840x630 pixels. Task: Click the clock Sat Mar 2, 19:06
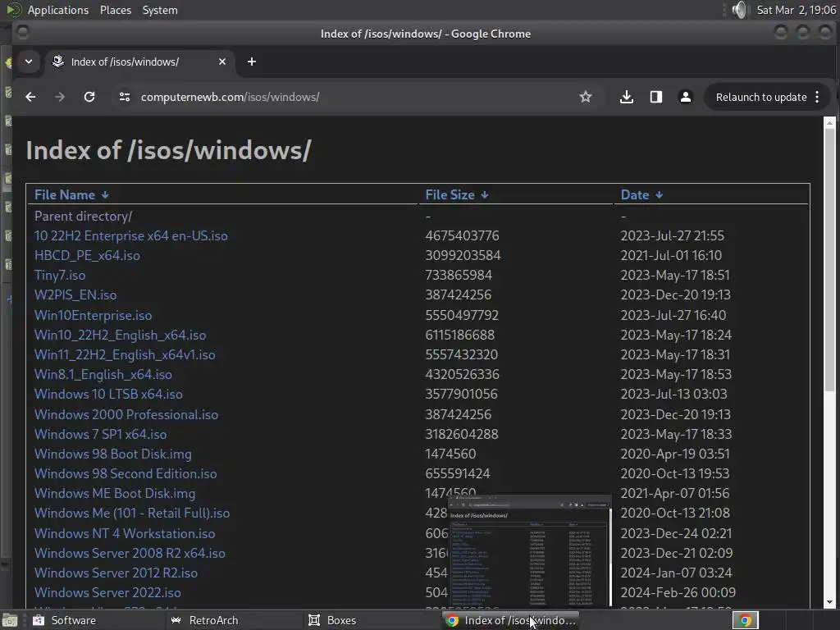point(797,10)
